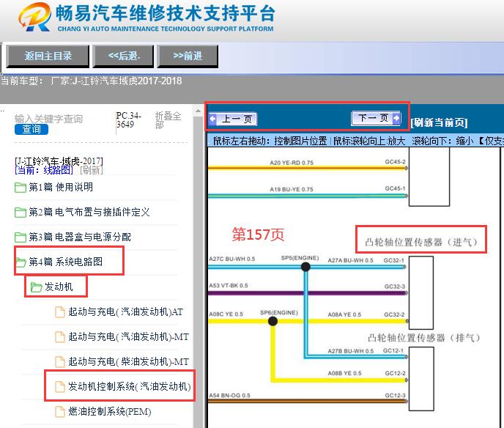Screen dimensions: 504x428
Task: Click wire label A20 YE-RD 0.75
Action: pyautogui.click(x=292, y=163)
